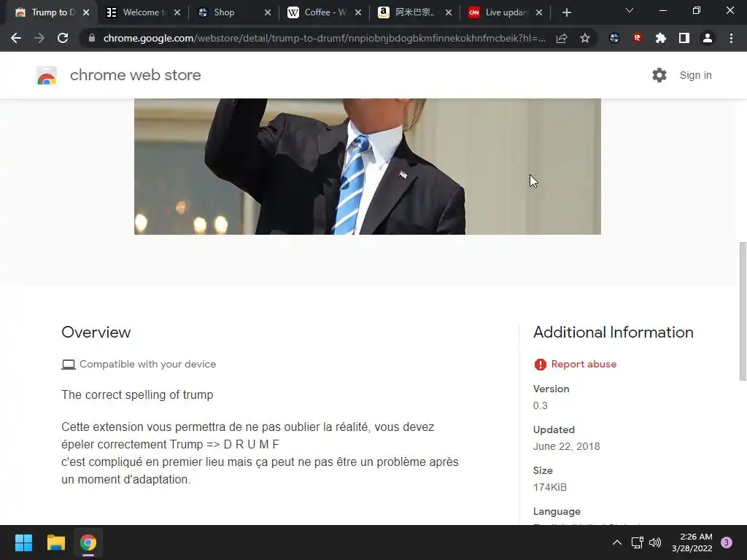This screenshot has width=747, height=560.
Task: Open File Explorer from the taskbar
Action: pyautogui.click(x=55, y=542)
